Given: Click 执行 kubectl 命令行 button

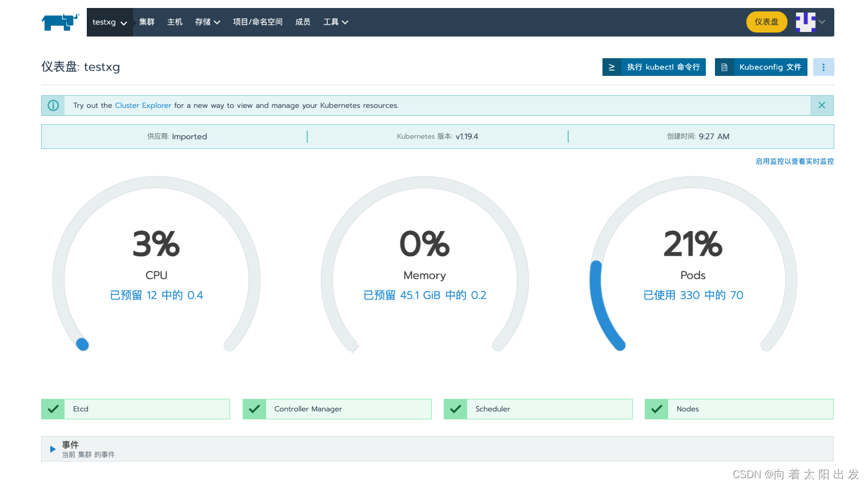Looking at the screenshot, I should (x=654, y=67).
